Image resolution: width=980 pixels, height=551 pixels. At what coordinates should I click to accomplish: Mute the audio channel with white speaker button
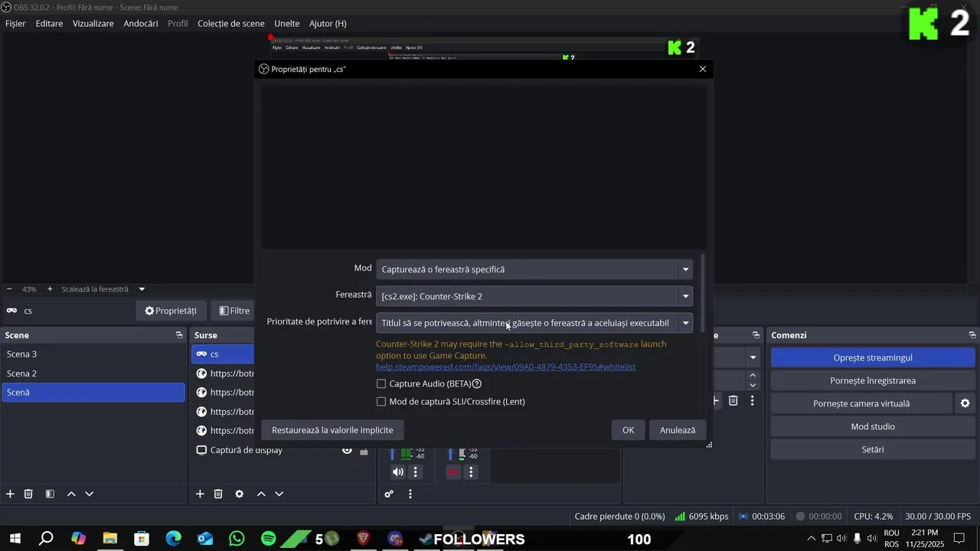[397, 472]
